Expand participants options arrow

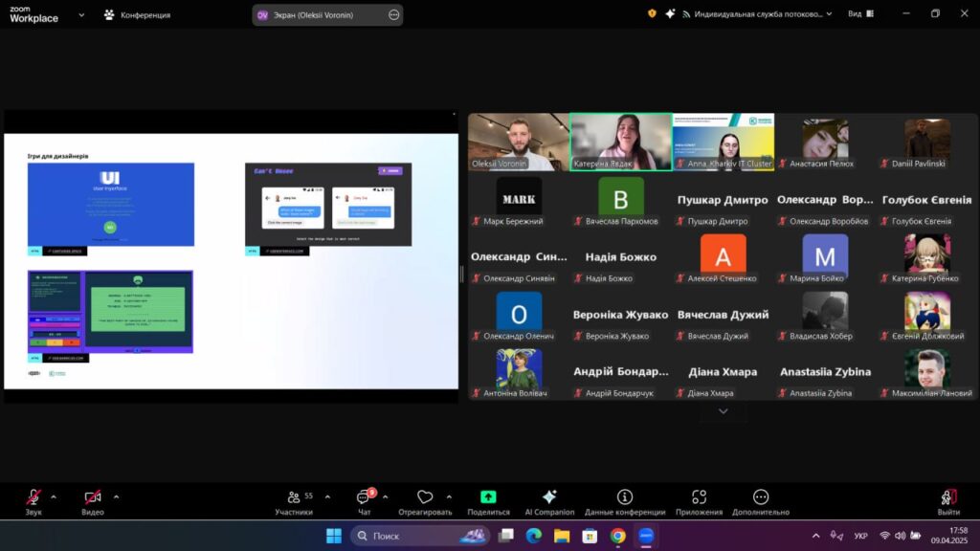(x=327, y=497)
